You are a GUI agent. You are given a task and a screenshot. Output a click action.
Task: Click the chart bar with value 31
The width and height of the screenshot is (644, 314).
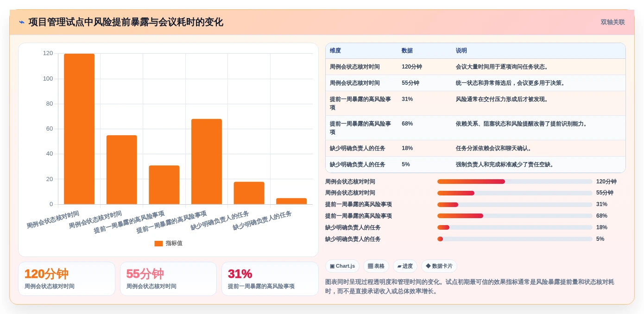164,185
